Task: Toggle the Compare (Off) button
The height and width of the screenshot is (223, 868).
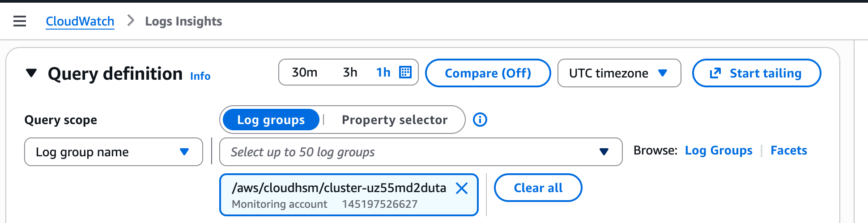Action: click(x=488, y=73)
